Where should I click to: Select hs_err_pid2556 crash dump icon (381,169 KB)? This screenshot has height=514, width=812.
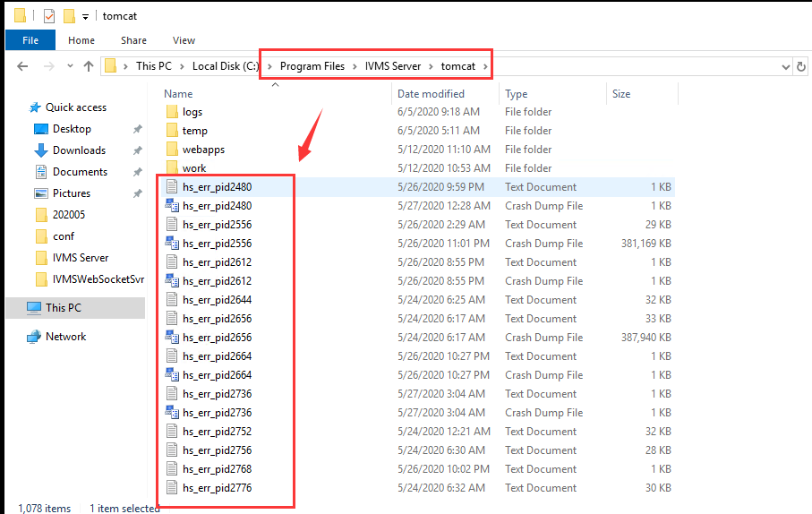point(172,243)
